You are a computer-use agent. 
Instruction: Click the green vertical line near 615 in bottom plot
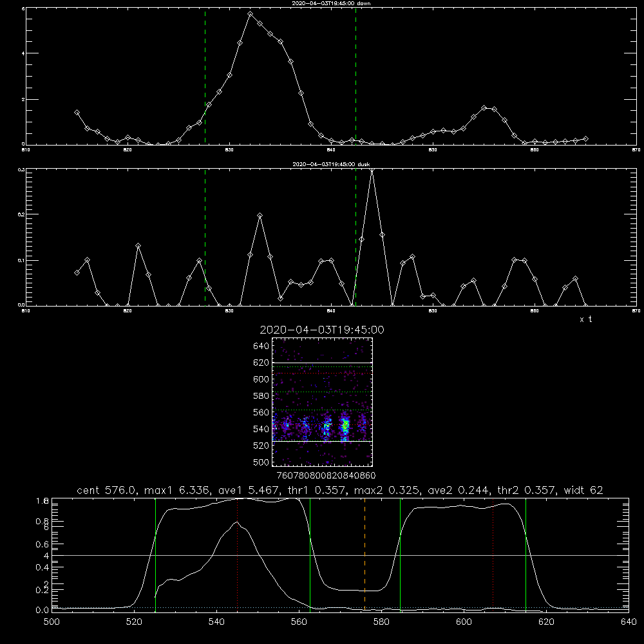[526, 554]
